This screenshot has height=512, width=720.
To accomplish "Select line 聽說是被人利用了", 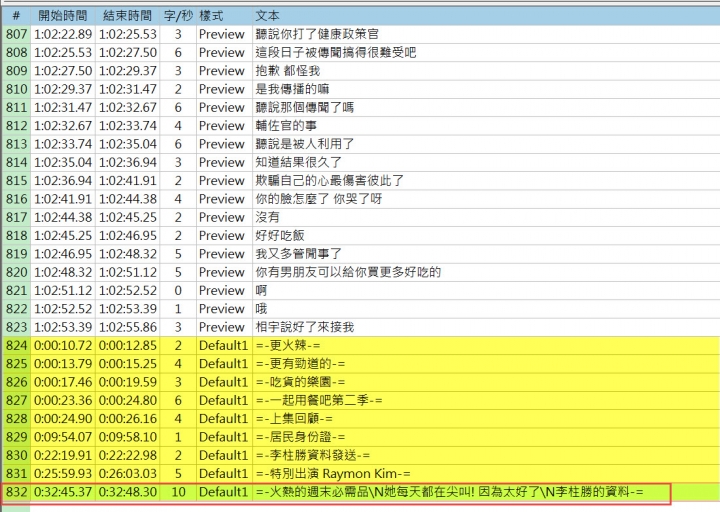I will 304,144.
